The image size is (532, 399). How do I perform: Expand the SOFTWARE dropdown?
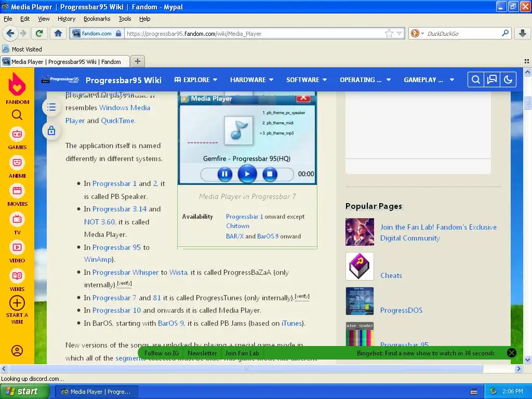pos(307,79)
